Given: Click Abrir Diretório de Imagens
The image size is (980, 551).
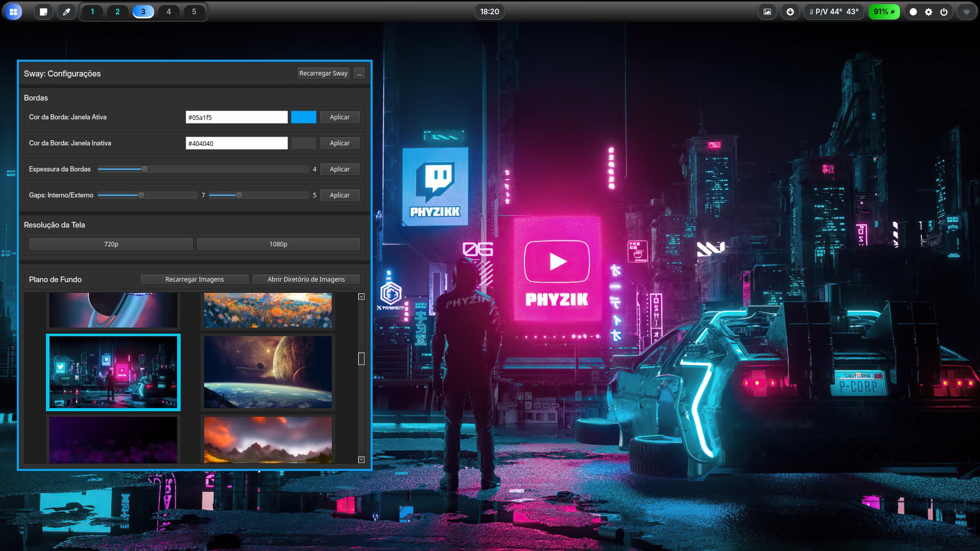Looking at the screenshot, I should coord(306,280).
